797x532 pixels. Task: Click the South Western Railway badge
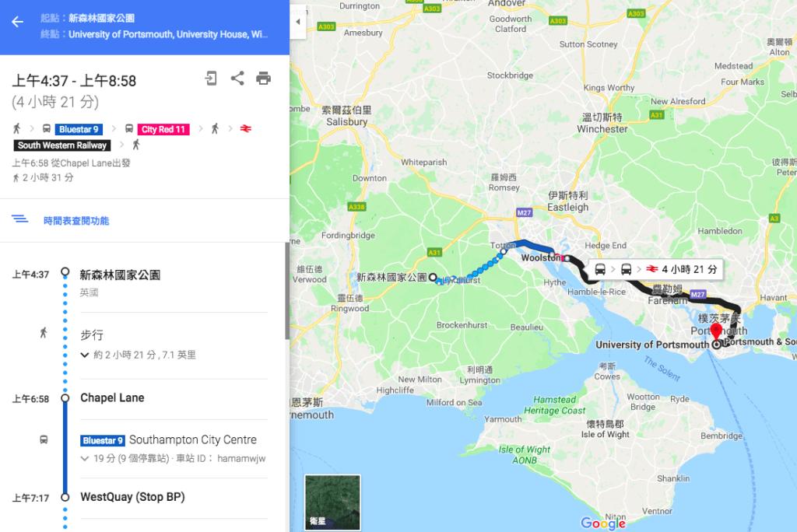pos(62,145)
